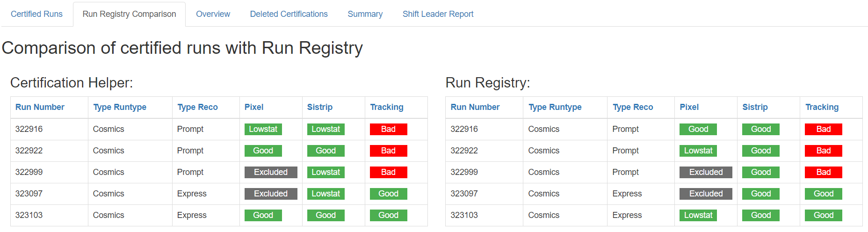Click Pixel Good badge for 323103 in Certification Helper
This screenshot has height=232, width=868.
coord(263,215)
